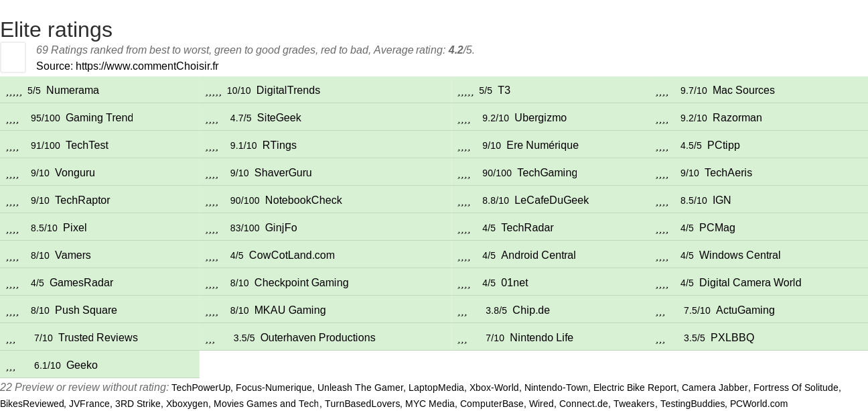Open the ComputerBase review

[x=492, y=404]
